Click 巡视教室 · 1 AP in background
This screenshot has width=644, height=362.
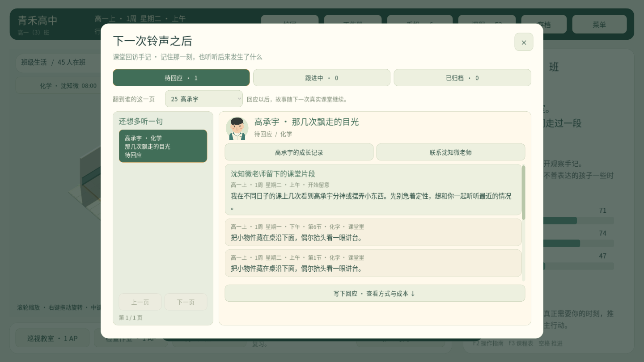[x=52, y=338]
